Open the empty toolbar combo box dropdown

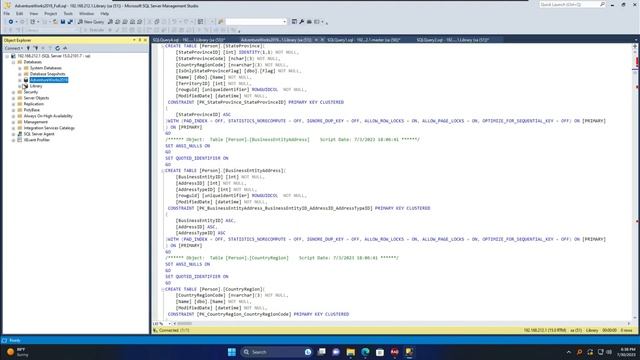[284, 22]
